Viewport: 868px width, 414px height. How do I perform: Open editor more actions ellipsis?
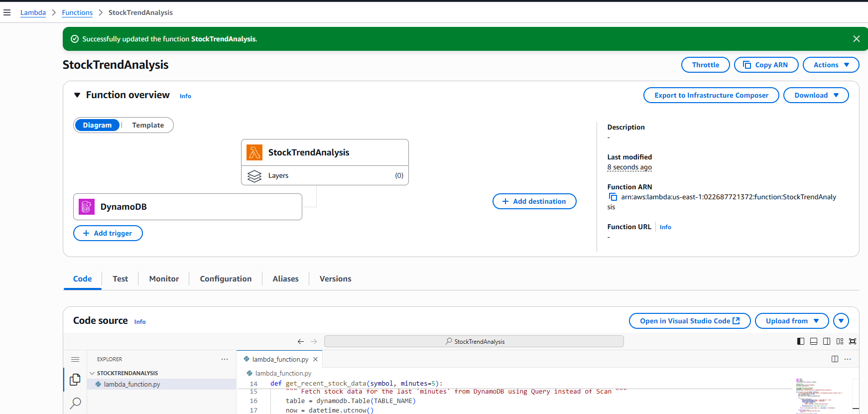tap(848, 359)
